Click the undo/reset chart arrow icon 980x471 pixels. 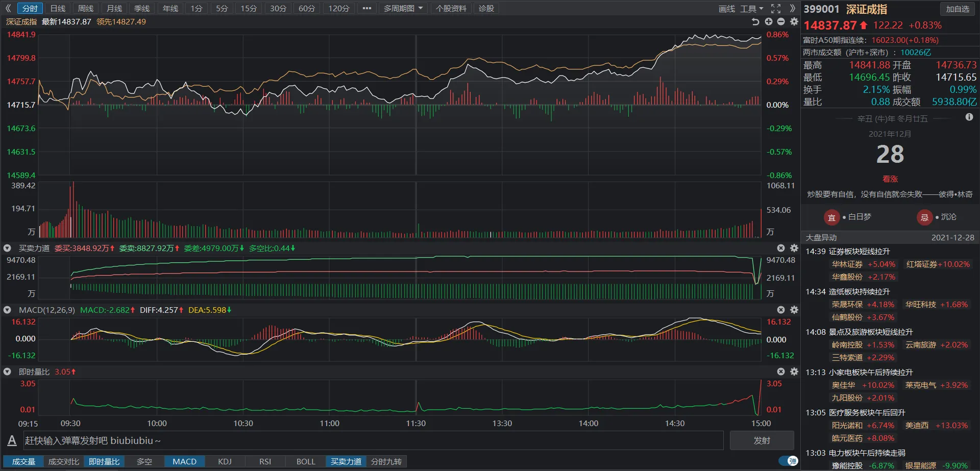[x=755, y=21]
